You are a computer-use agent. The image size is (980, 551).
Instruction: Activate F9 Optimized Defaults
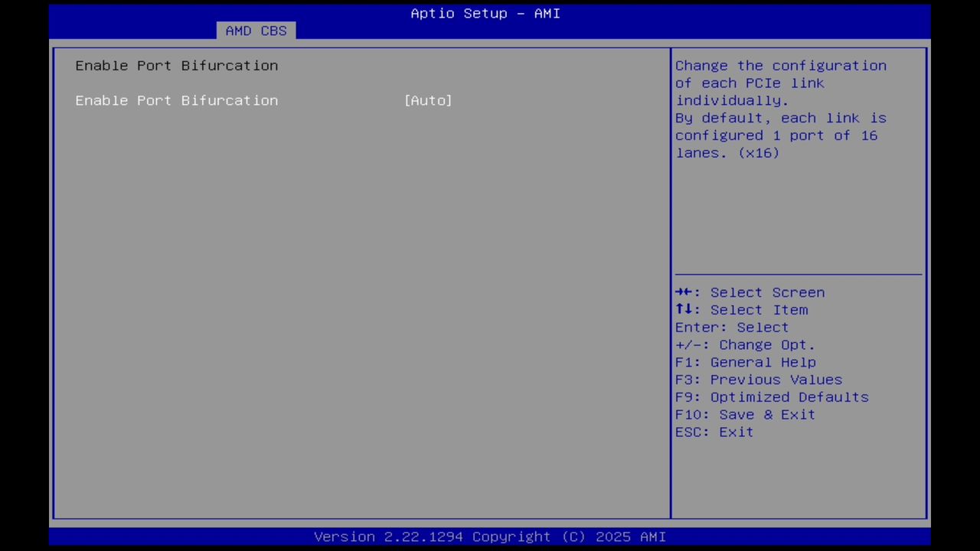pos(771,396)
